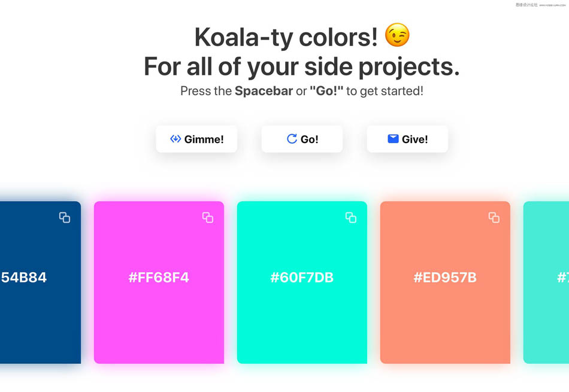Click the refresh icon beside Go!

[x=292, y=139]
